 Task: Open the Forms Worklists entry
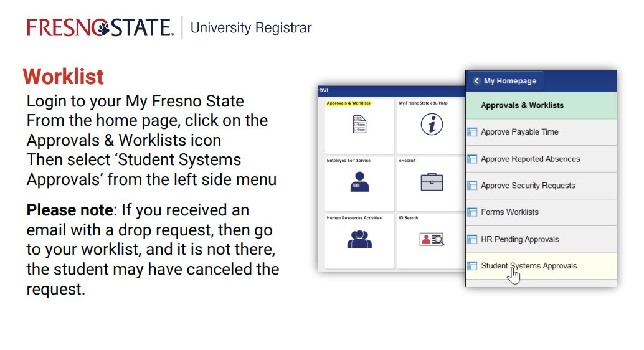509,212
